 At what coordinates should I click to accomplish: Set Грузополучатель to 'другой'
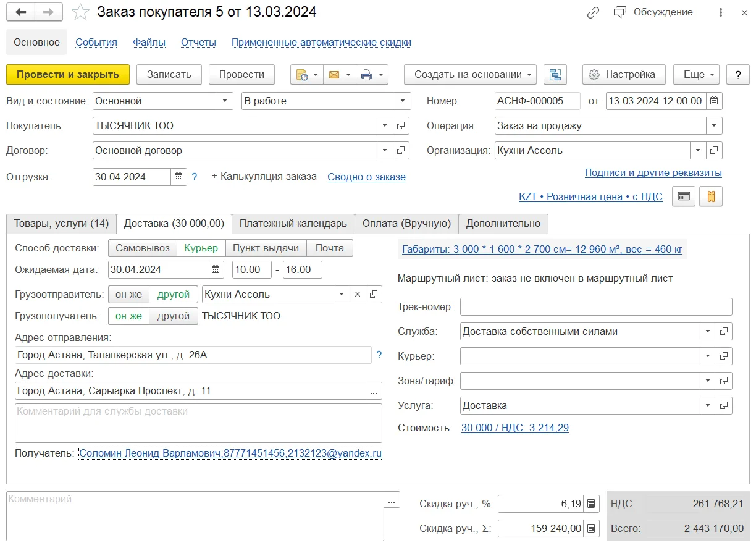[174, 316]
